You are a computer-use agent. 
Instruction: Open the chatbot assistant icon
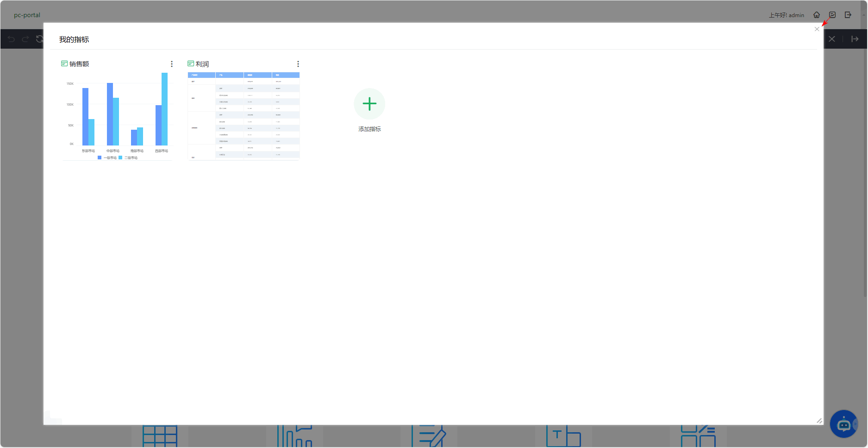(844, 424)
